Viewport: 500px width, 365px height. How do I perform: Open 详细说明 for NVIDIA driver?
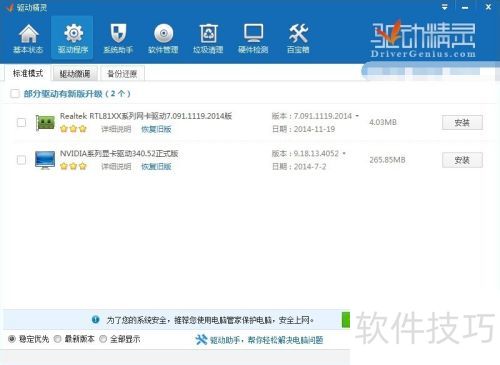116,166
